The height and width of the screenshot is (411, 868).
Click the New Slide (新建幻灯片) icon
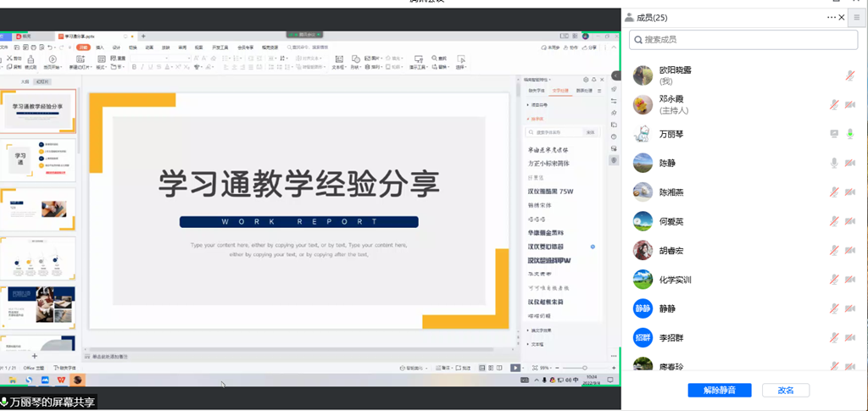(x=81, y=59)
